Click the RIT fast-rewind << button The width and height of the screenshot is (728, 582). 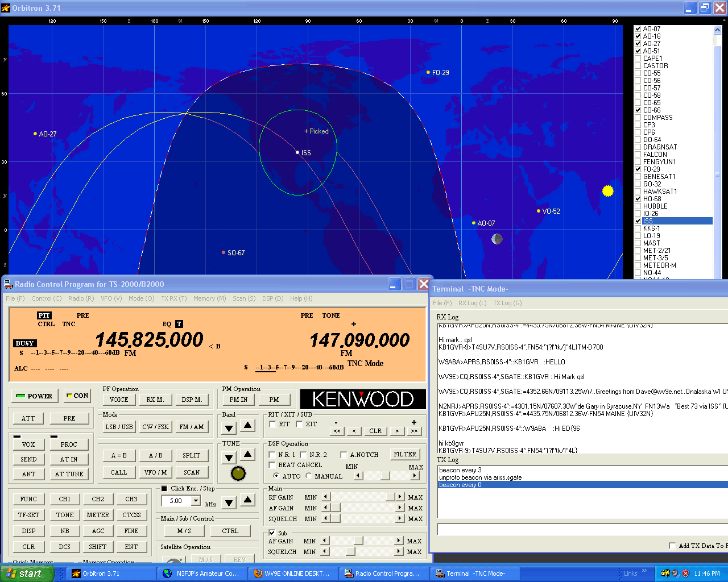click(x=337, y=431)
